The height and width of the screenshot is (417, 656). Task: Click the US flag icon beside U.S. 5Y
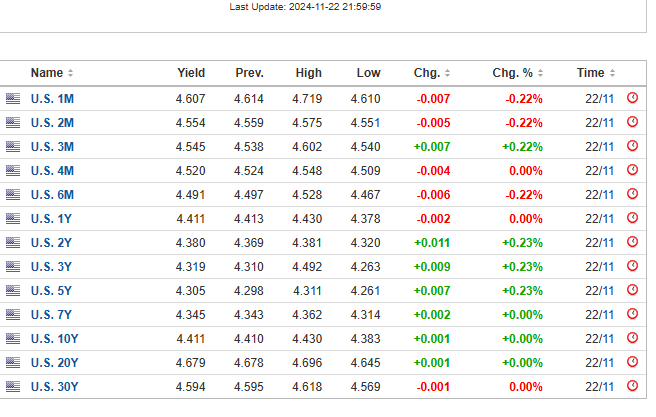pyautogui.click(x=13, y=291)
